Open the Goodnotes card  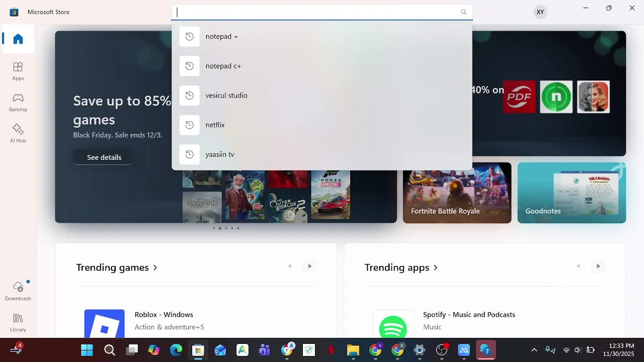click(x=572, y=193)
